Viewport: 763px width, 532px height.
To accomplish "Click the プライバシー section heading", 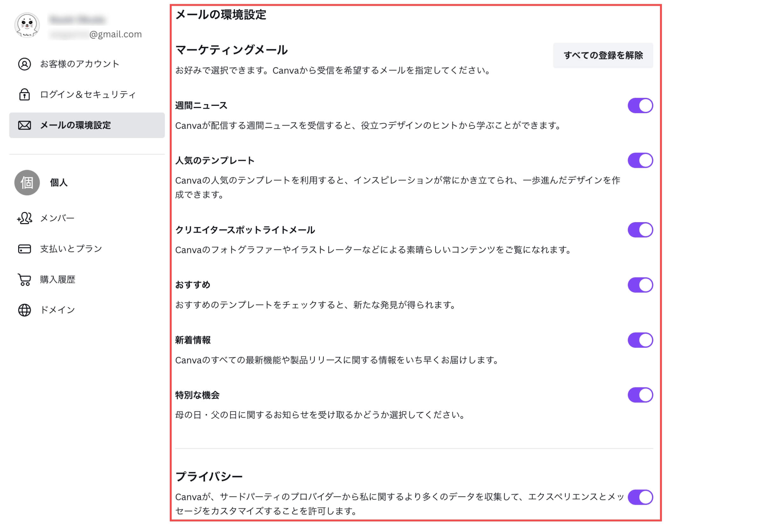I will 210,477.
